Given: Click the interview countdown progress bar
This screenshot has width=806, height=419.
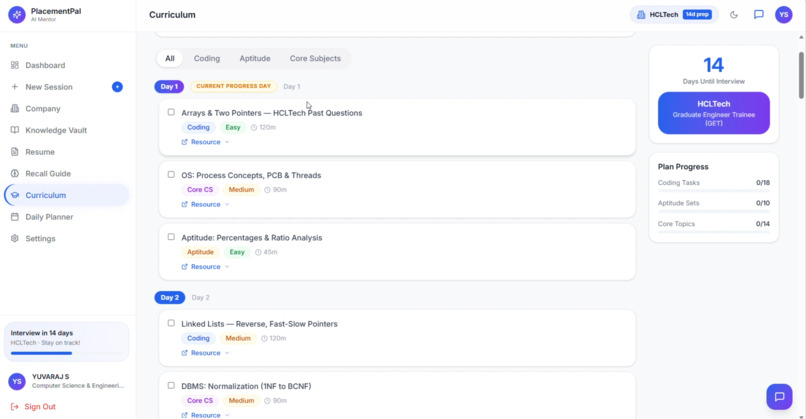Looking at the screenshot, I should click(66, 353).
